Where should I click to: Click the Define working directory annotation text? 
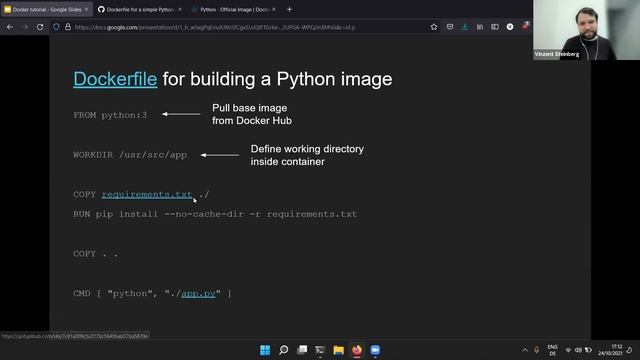(307, 155)
